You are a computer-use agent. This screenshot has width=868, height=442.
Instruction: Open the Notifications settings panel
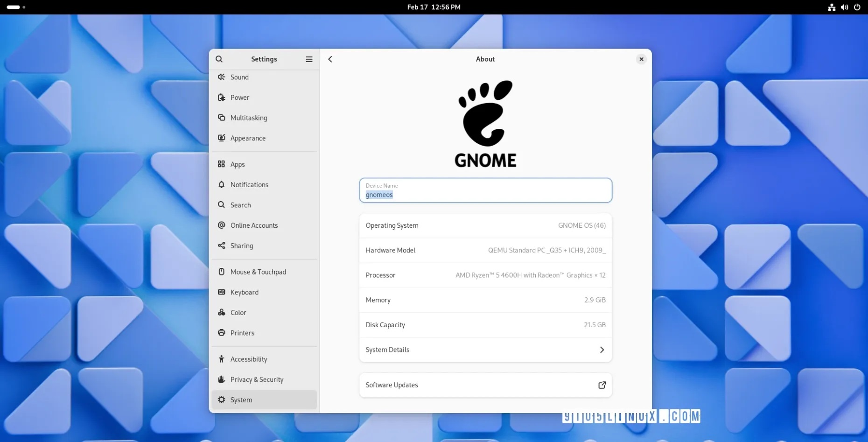[264, 185]
